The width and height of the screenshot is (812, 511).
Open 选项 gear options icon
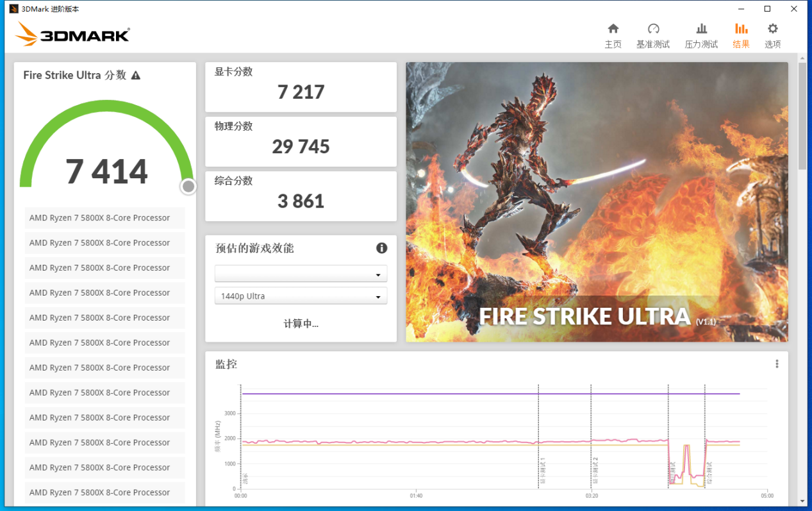pos(773,28)
